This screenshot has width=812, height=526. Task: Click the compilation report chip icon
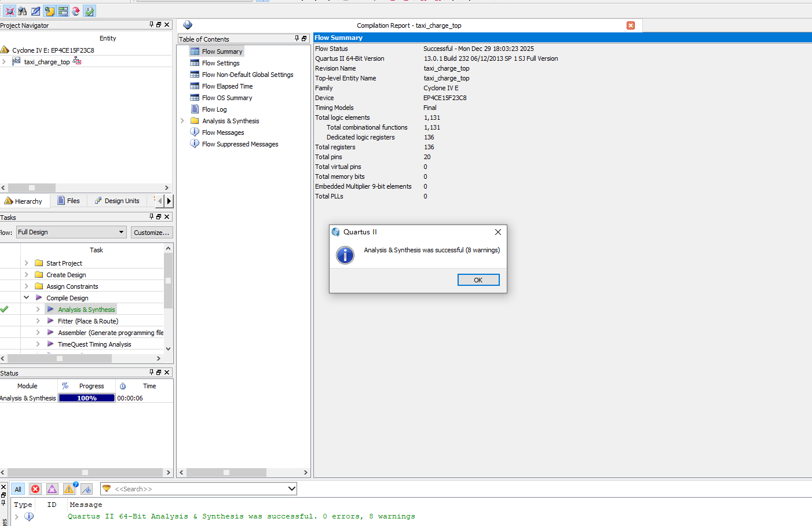coord(188,25)
